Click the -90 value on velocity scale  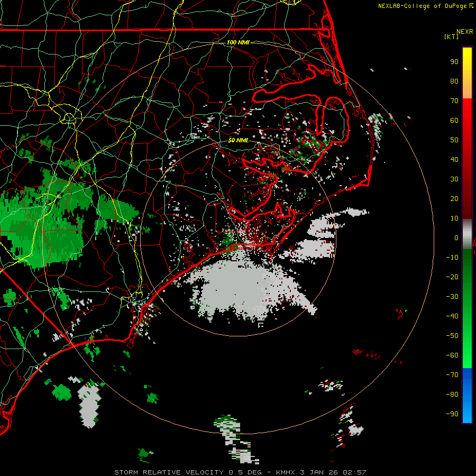(452, 414)
